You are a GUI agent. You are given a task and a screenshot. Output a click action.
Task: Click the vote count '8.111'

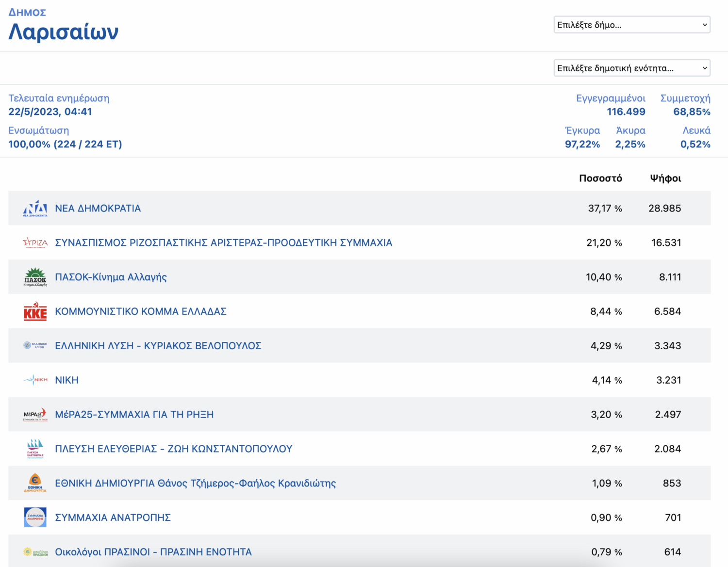[x=670, y=277]
